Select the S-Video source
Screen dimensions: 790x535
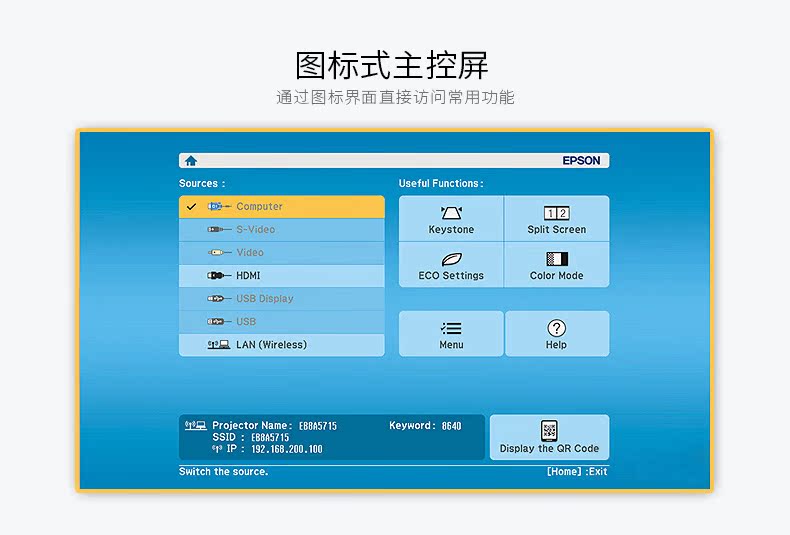click(282, 230)
